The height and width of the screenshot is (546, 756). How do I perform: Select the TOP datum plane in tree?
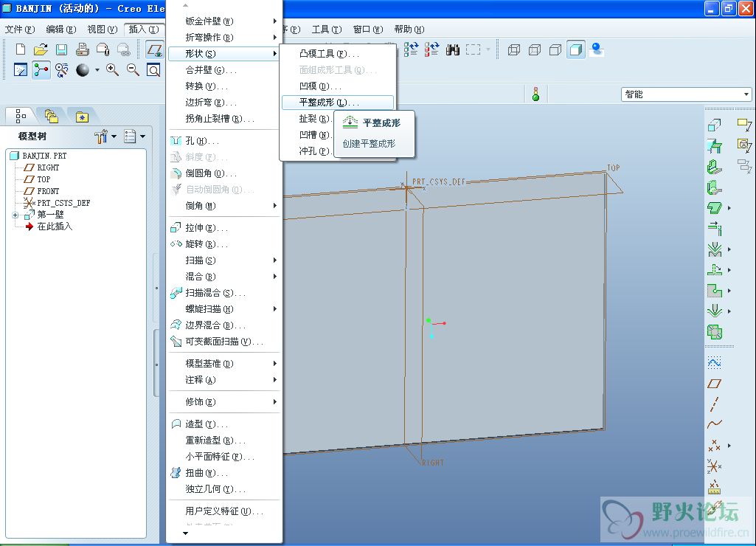(x=44, y=179)
